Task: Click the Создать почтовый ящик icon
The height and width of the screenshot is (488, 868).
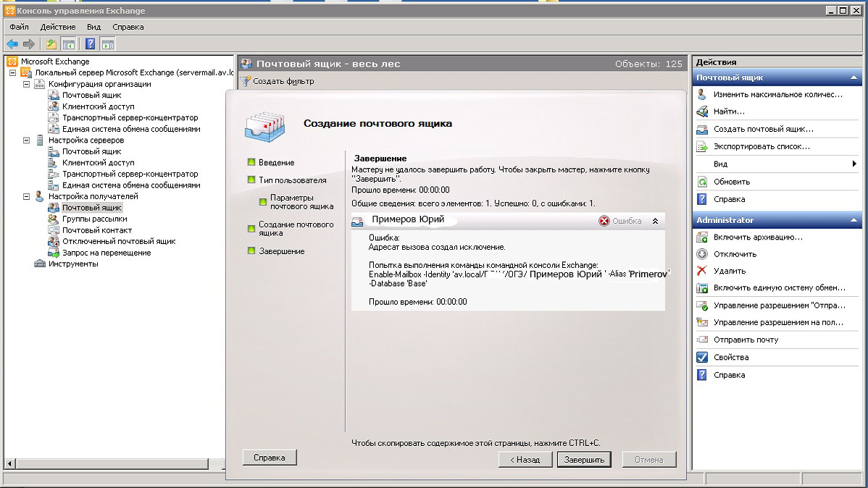Action: 702,130
